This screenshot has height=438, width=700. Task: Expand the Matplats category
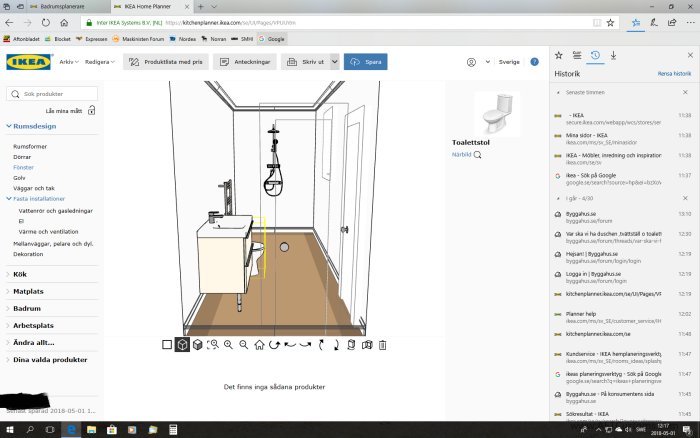[x=28, y=291]
